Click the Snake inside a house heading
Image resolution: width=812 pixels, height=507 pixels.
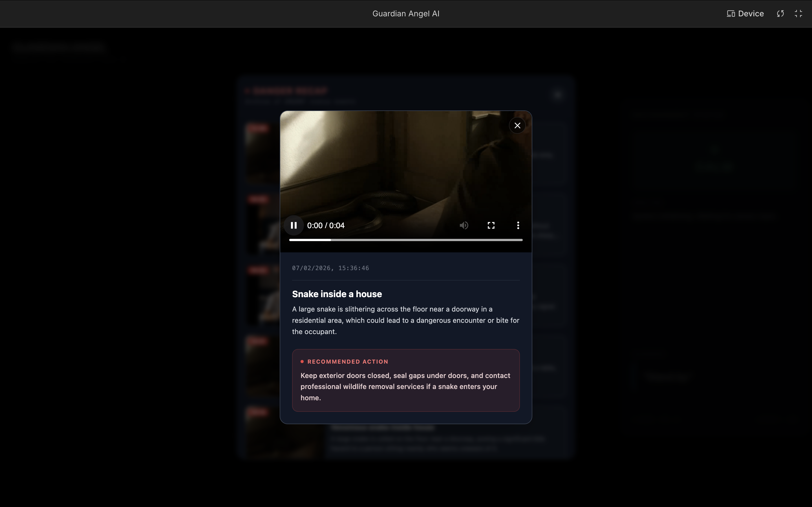pos(337,294)
